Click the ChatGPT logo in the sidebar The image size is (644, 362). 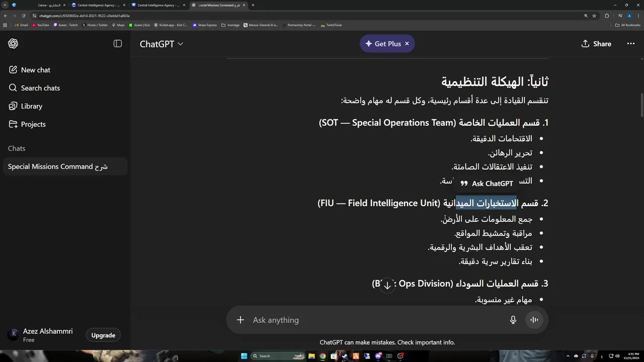pyautogui.click(x=13, y=44)
